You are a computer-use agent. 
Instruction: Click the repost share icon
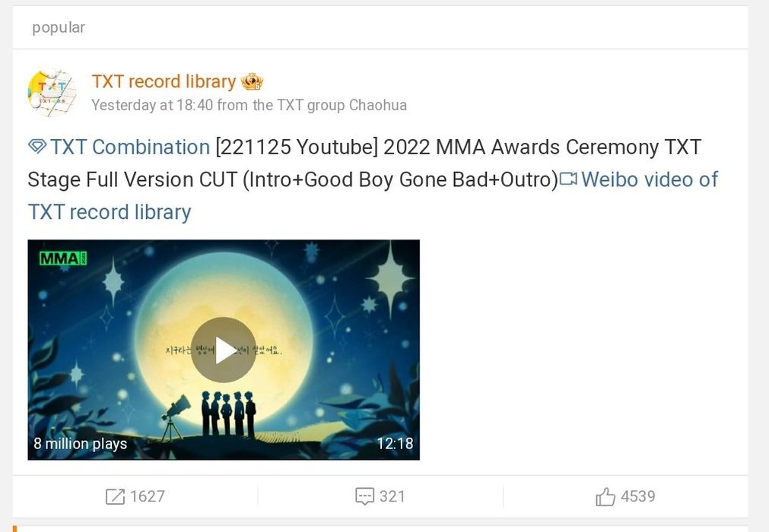[116, 496]
